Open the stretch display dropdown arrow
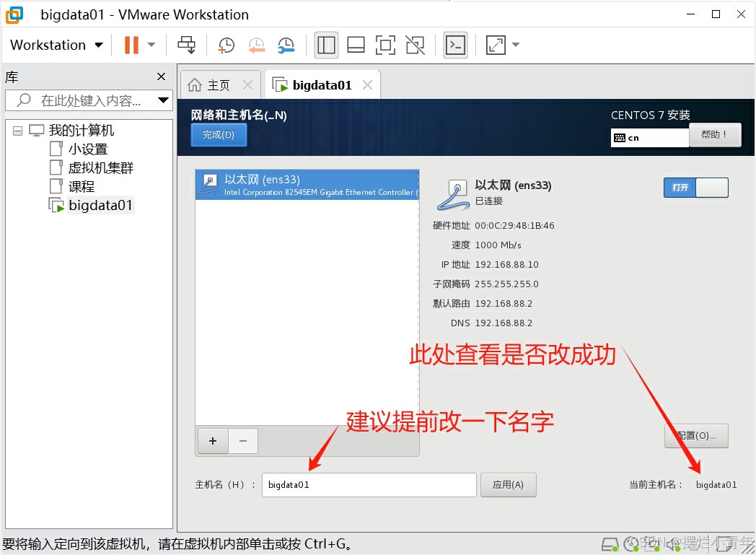The height and width of the screenshot is (555, 756). pos(515,45)
